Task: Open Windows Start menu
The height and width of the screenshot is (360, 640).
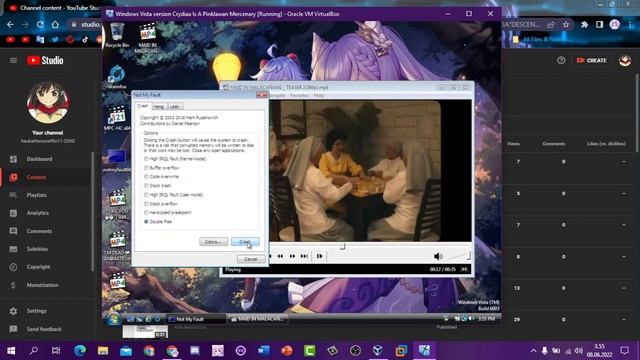Action: (11, 351)
